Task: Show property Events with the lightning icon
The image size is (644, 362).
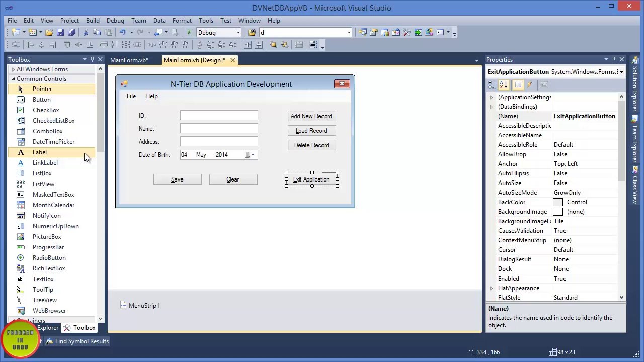Action: point(530,85)
